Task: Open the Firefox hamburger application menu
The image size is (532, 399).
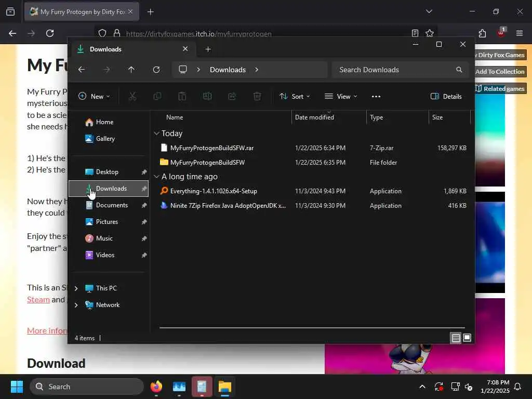Action: pyautogui.click(x=520, y=33)
